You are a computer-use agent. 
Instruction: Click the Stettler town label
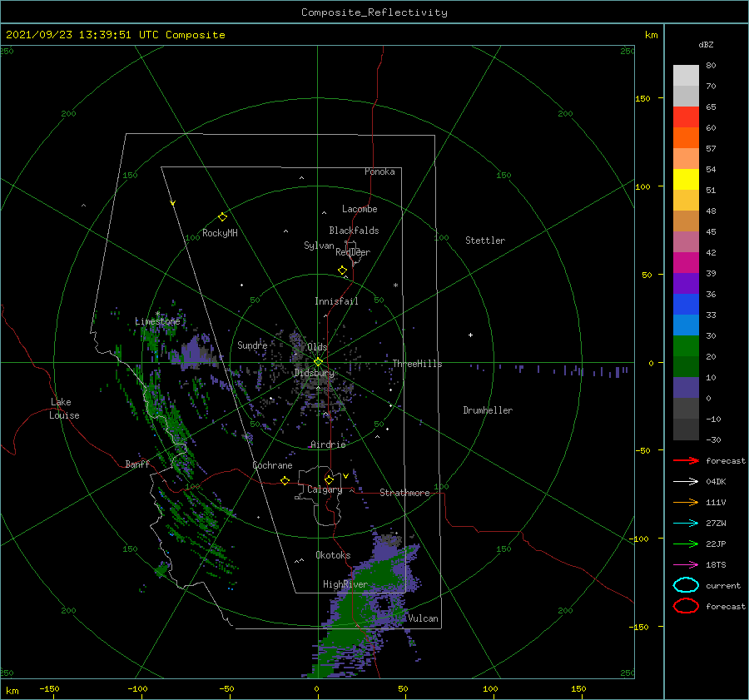tap(485, 241)
